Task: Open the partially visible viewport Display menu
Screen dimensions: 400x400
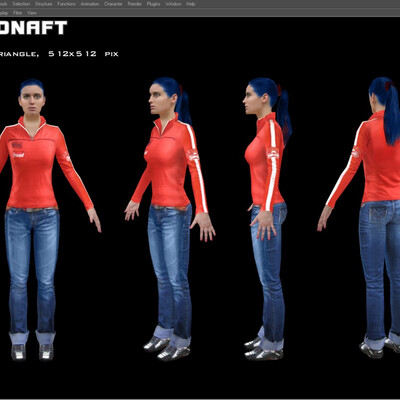Action: coord(4,13)
